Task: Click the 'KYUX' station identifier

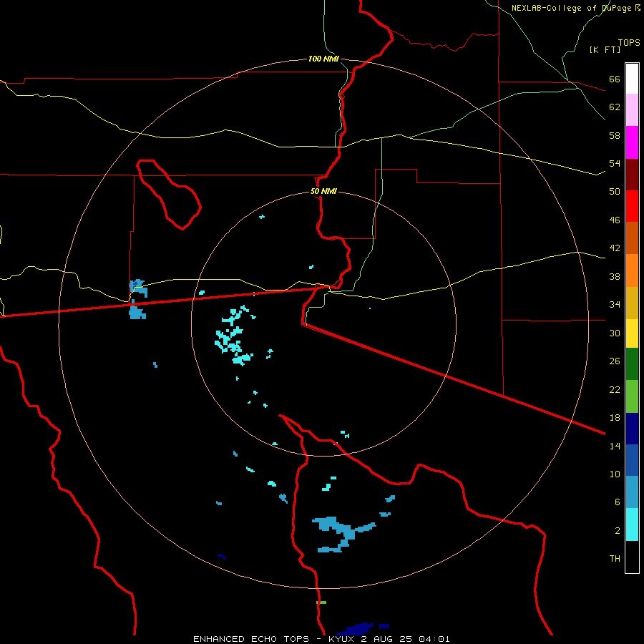Action: pos(343,639)
